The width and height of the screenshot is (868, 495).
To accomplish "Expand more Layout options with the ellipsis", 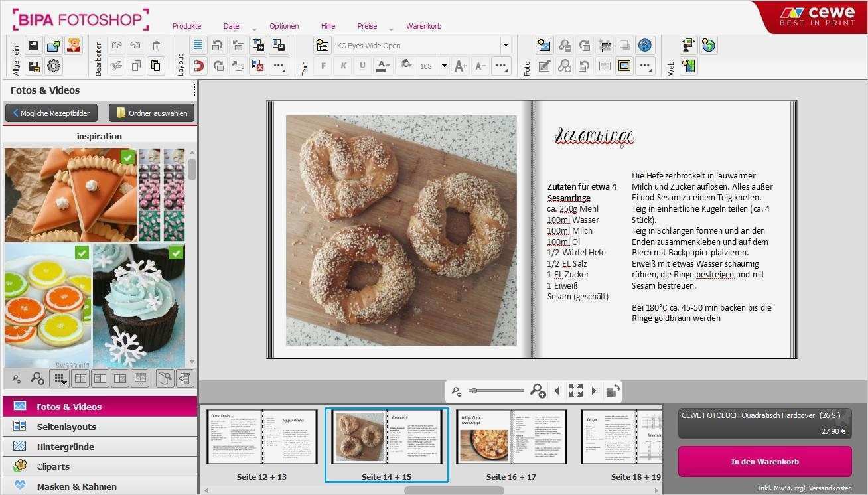I will pyautogui.click(x=279, y=66).
